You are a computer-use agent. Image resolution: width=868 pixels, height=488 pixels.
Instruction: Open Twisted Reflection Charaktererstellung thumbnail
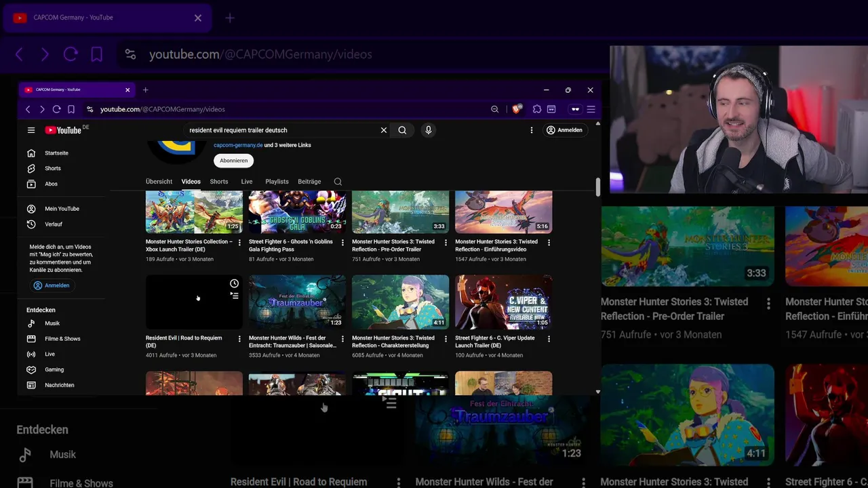[400, 302]
